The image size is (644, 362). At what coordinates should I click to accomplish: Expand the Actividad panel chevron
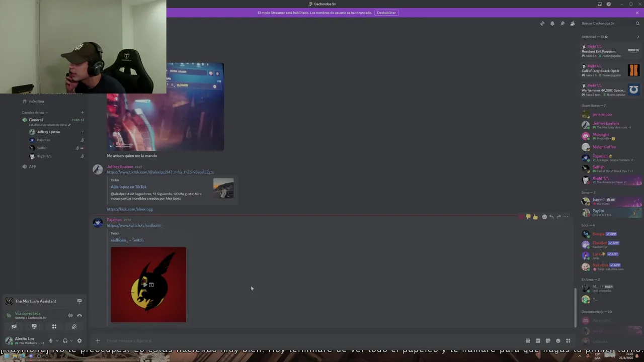coord(638,37)
